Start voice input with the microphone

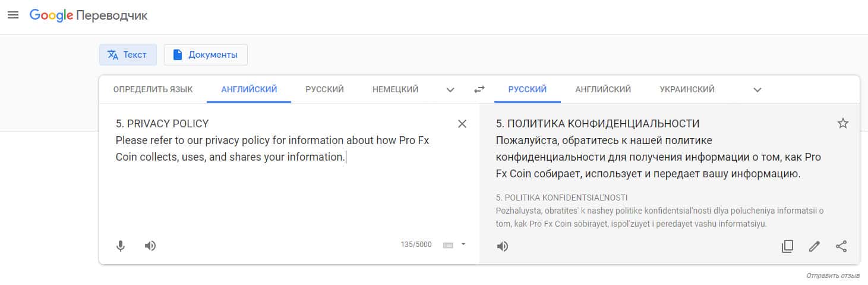121,246
